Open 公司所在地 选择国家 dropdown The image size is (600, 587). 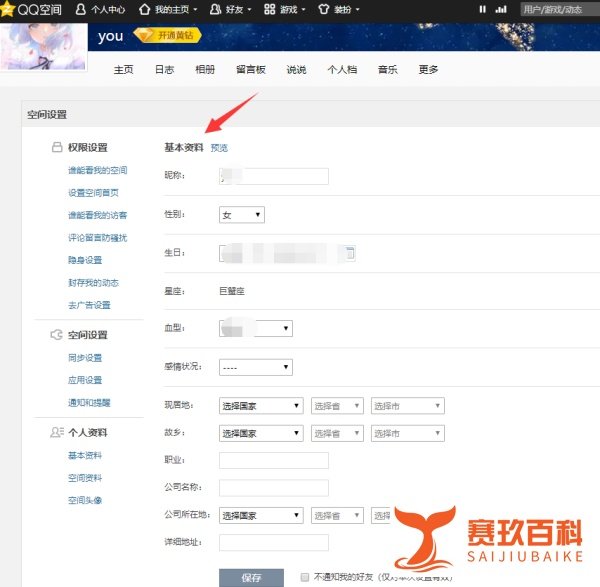click(x=261, y=515)
